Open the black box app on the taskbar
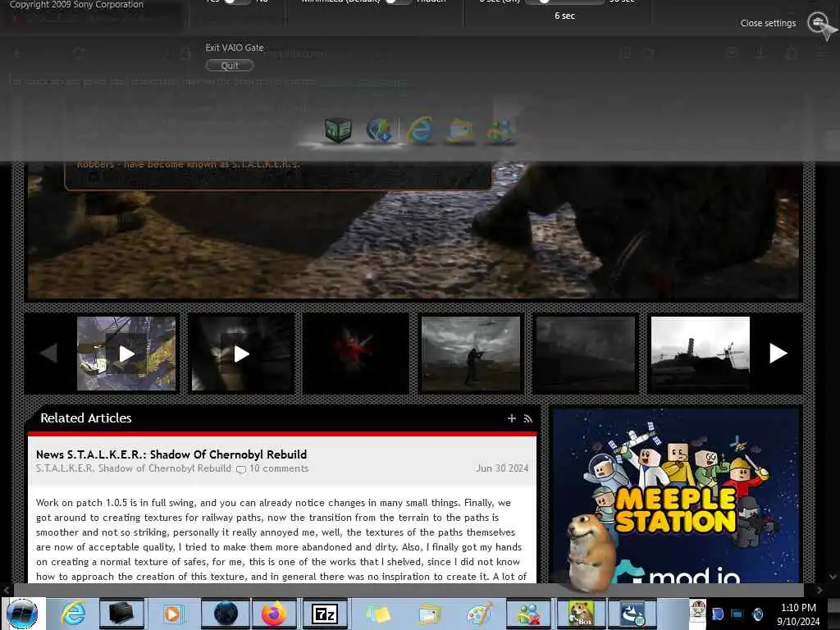Screen dimensions: 840x630 point(121,614)
